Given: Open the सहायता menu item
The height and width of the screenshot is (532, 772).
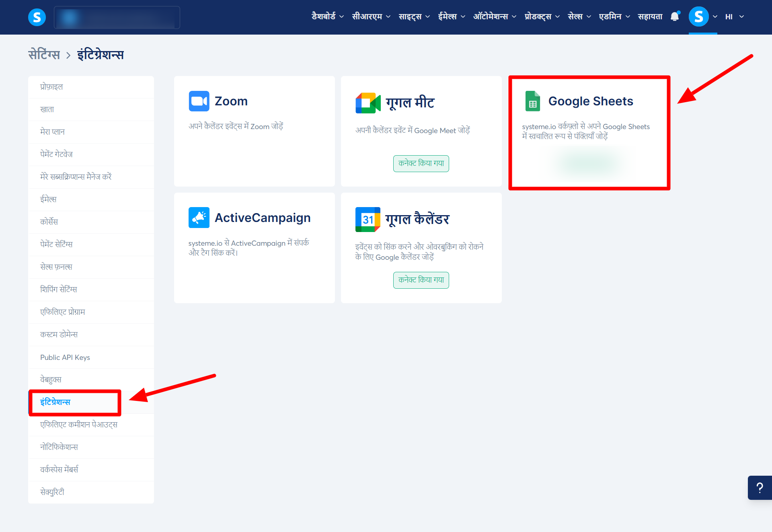Looking at the screenshot, I should coord(650,16).
